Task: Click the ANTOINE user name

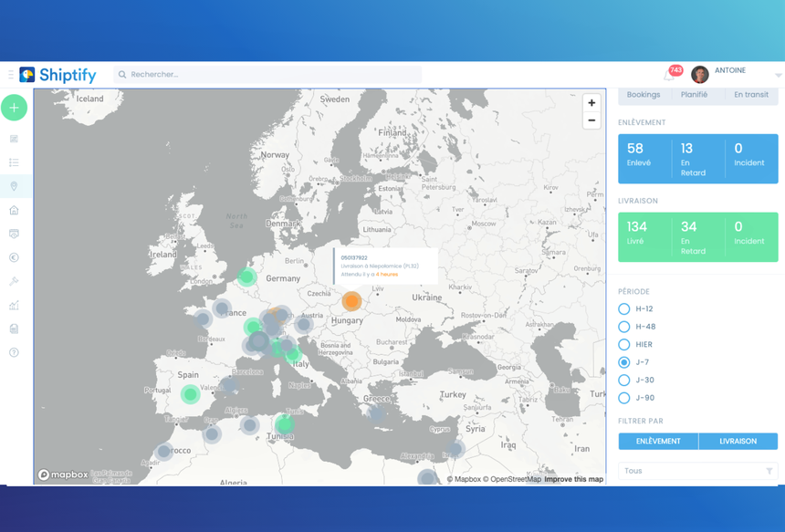Action: (x=730, y=70)
